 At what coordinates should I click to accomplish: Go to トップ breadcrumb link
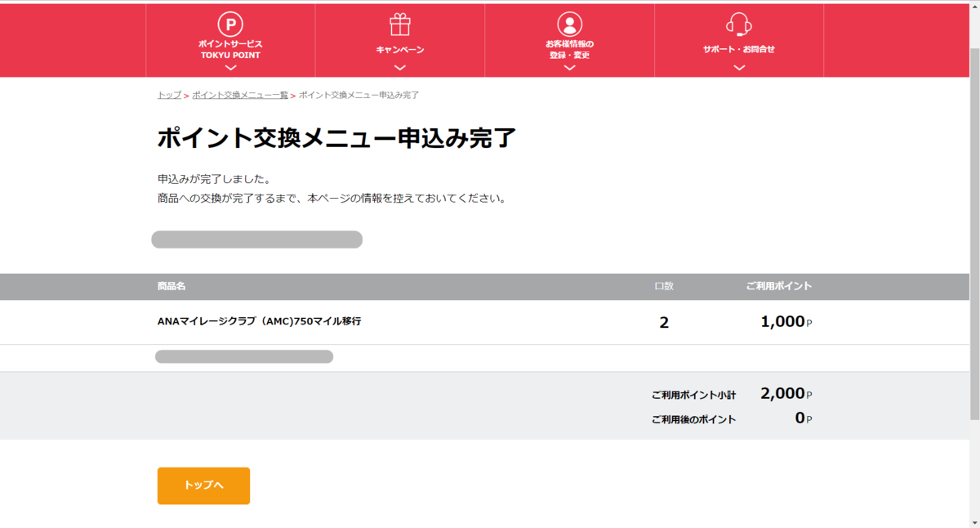pos(169,95)
